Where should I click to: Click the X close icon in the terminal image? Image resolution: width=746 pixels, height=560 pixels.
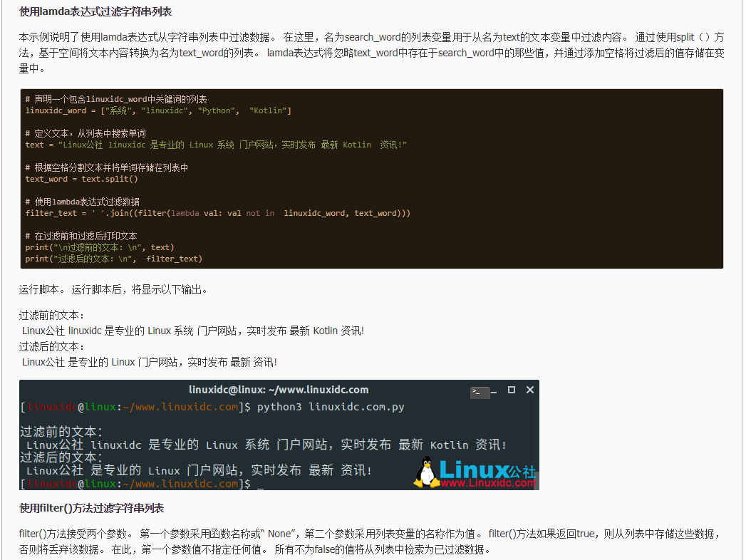coord(530,390)
